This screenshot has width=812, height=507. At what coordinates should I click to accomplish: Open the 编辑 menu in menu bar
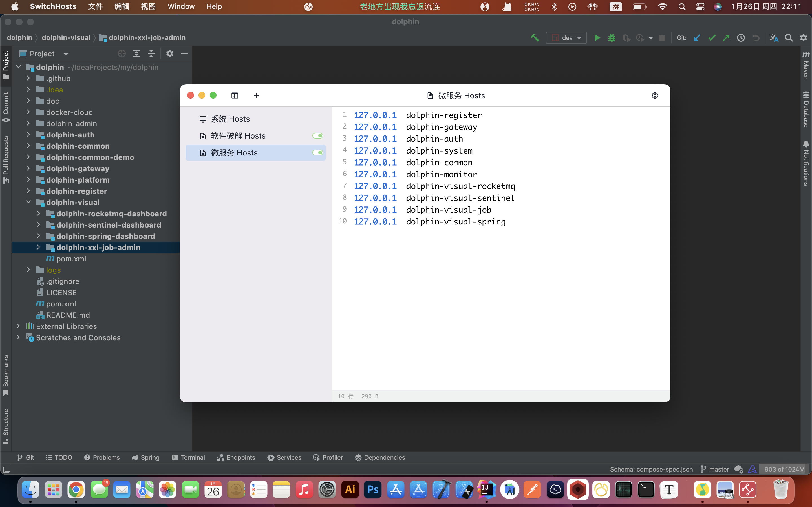click(x=122, y=6)
